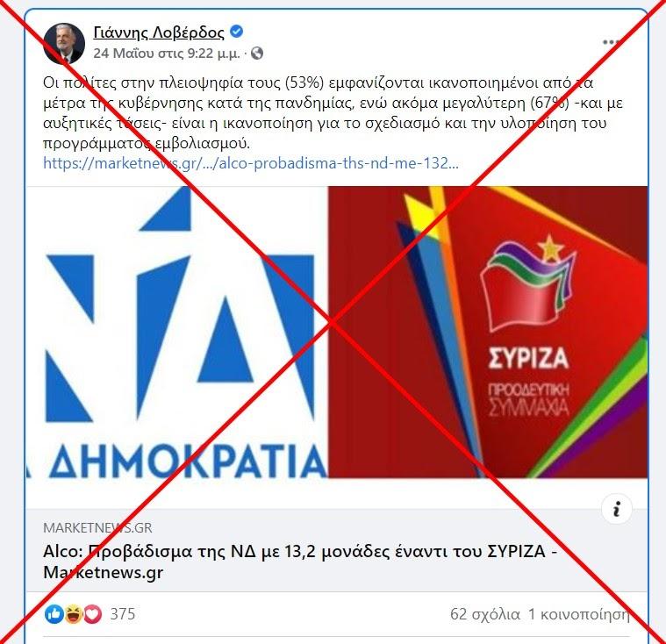The height and width of the screenshot is (644, 666).
Task: Click the public globe audience icon
Action: (257, 54)
